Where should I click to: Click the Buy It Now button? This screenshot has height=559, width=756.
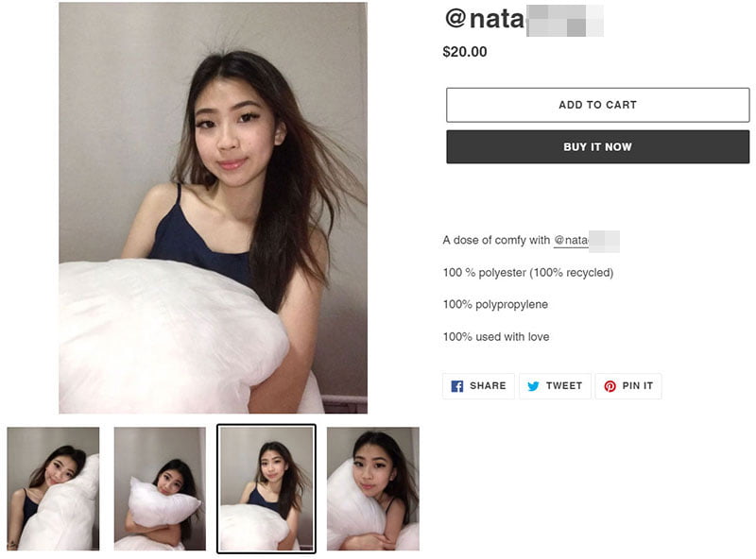click(597, 146)
